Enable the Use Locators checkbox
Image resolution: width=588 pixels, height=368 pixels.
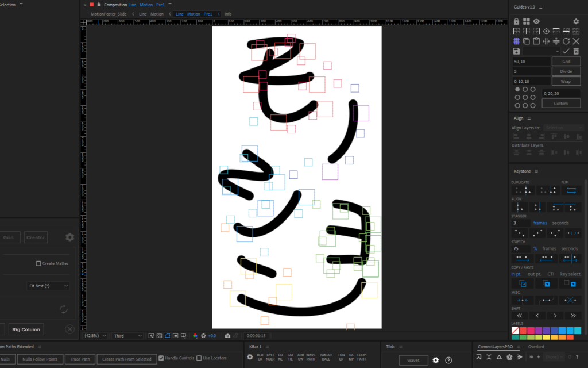[199, 358]
